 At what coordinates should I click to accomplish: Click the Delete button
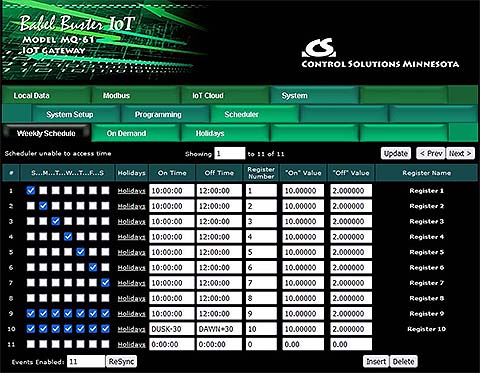403,361
